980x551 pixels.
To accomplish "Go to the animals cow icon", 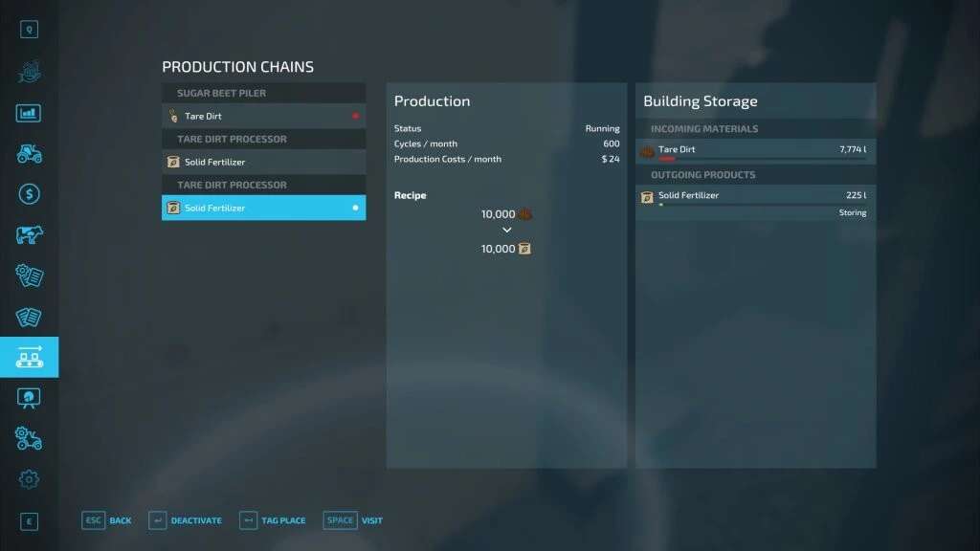I will (x=29, y=234).
